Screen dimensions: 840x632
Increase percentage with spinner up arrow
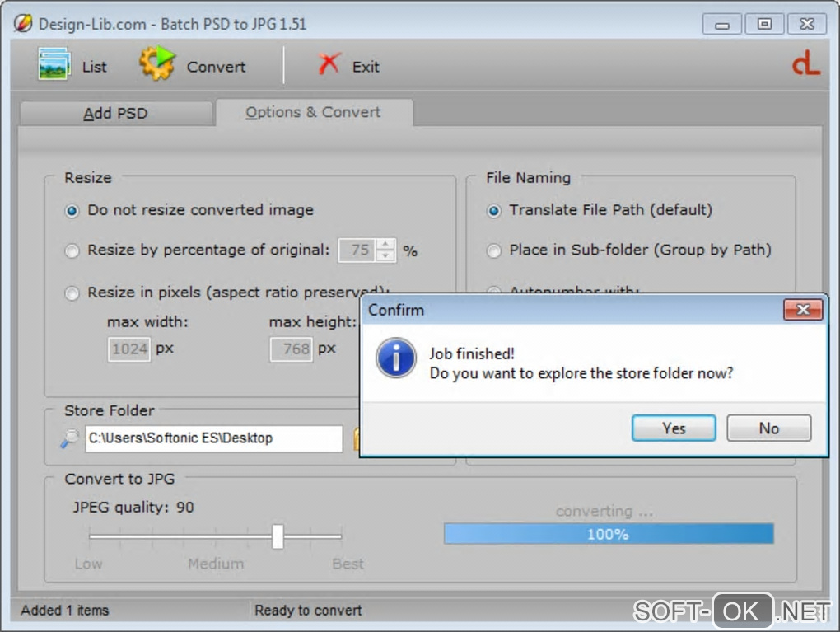point(385,245)
